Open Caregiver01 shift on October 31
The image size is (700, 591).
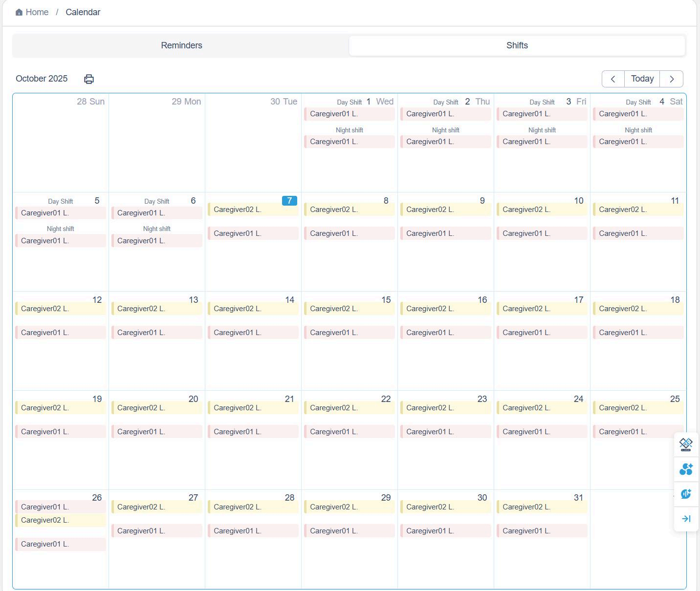[542, 531]
